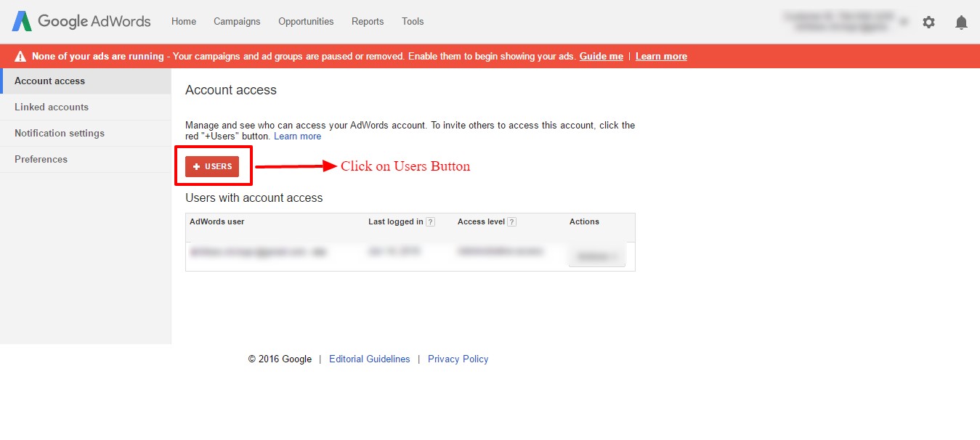
Task: Click the blurred user email in table row
Action: (259, 252)
